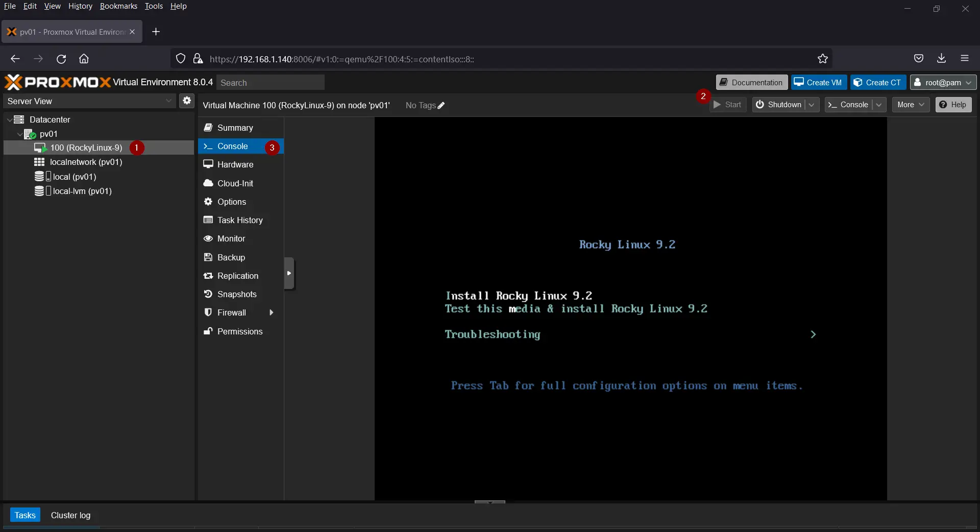Select localnetwork (pv01)

[x=98, y=162]
